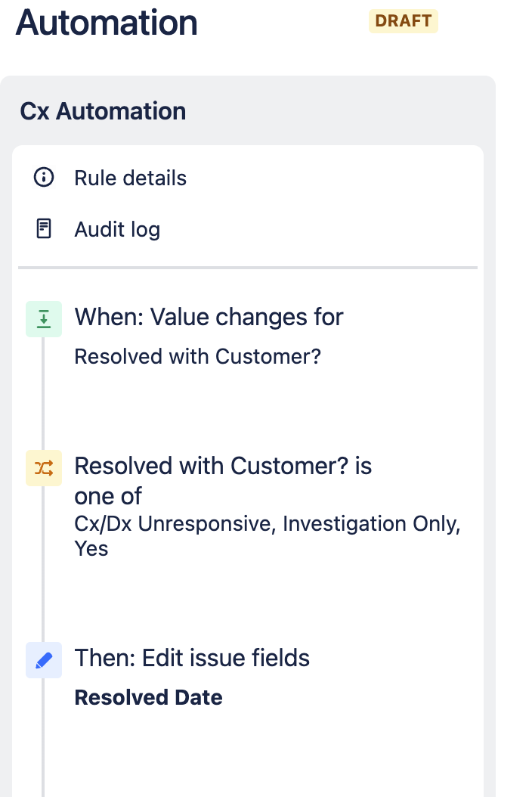The height and width of the screenshot is (797, 532).
Task: Click the Automation page heading
Action: tap(106, 23)
